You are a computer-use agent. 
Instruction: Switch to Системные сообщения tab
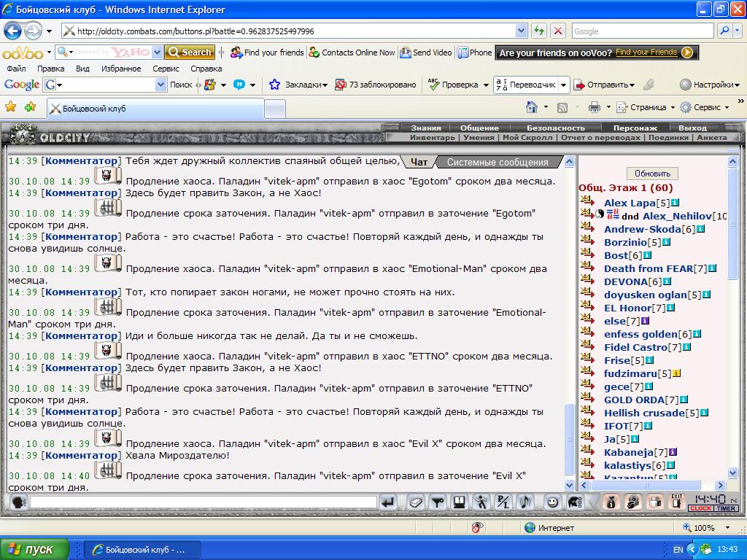[498, 162]
